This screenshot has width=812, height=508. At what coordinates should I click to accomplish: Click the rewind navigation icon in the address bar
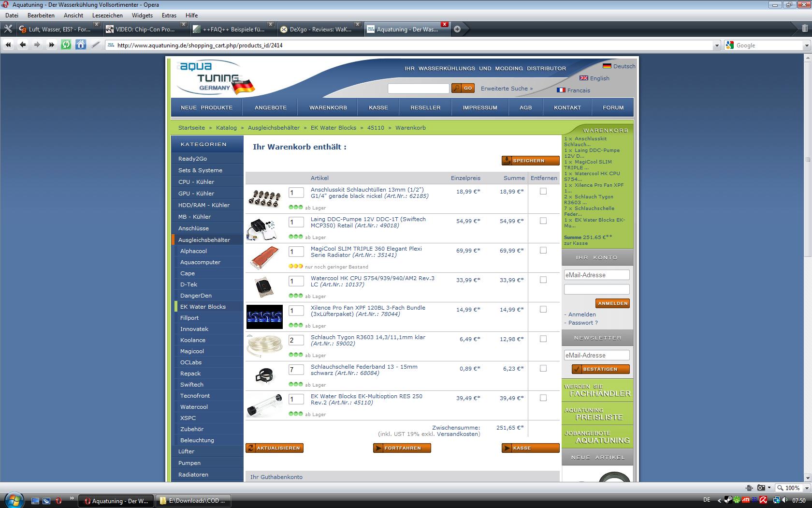8,45
